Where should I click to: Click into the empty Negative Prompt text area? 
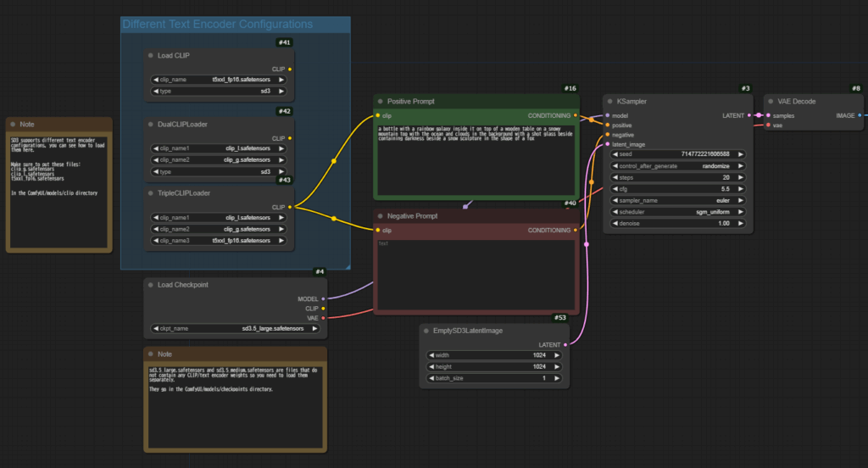pos(476,274)
